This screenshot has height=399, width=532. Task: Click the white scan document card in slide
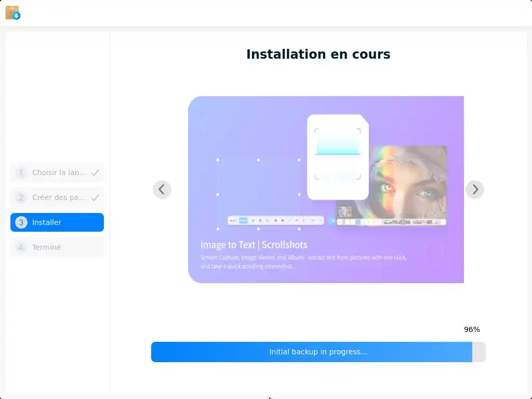[338, 157]
